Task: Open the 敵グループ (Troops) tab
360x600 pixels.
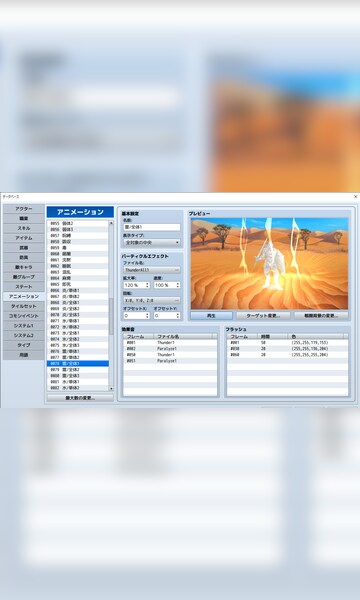Action: tap(24, 277)
